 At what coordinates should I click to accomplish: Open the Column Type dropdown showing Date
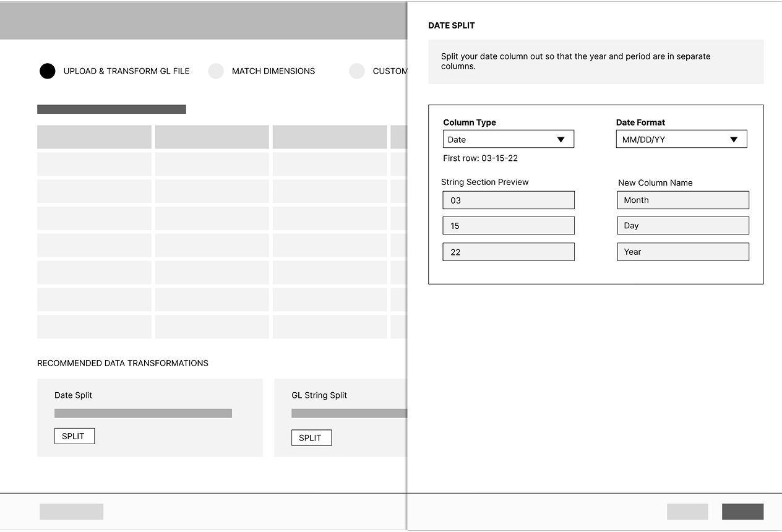pyautogui.click(x=509, y=139)
